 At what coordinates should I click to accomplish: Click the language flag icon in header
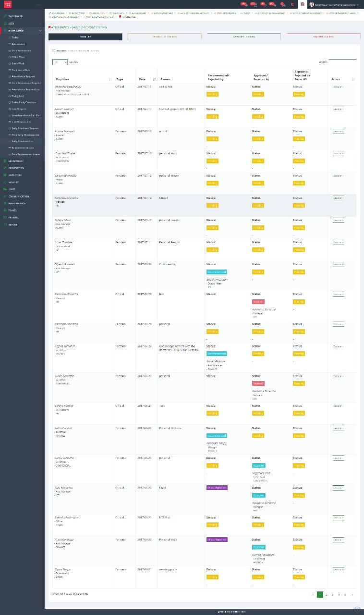tap(302, 4)
